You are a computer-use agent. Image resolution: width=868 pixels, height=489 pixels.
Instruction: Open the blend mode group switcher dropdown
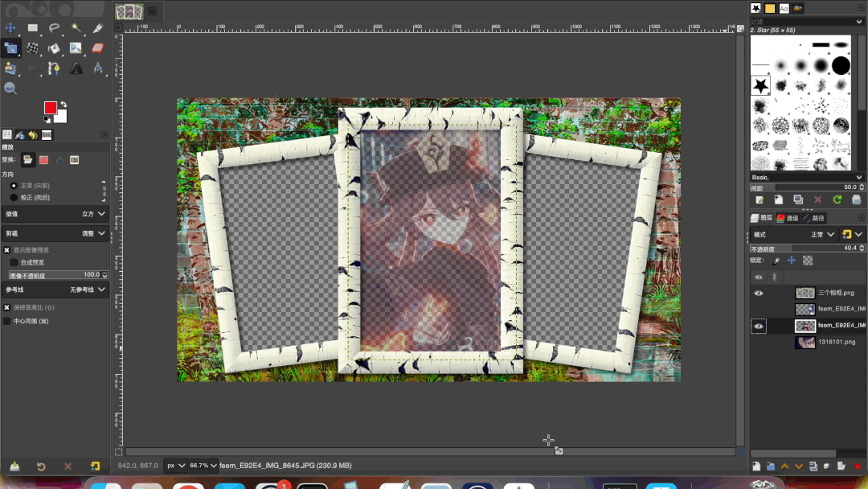tap(851, 235)
